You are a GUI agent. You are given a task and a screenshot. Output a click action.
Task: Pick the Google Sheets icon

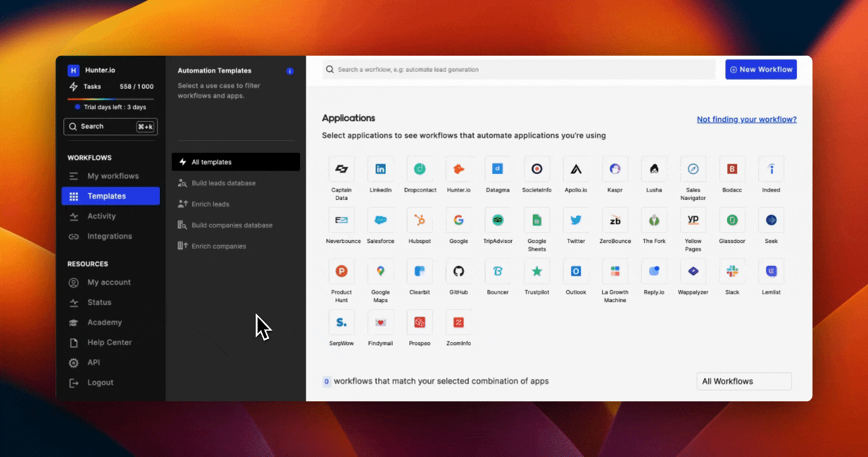537,220
